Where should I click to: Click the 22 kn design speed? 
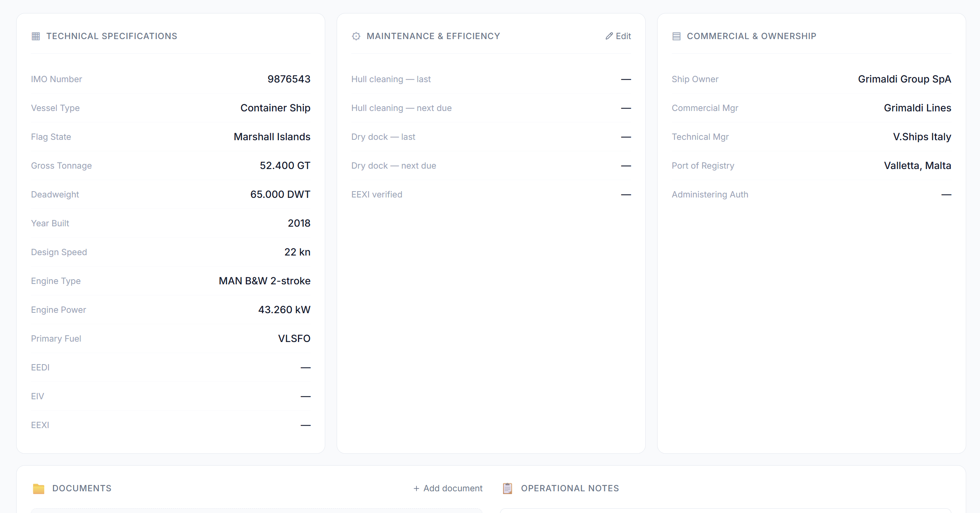297,252
